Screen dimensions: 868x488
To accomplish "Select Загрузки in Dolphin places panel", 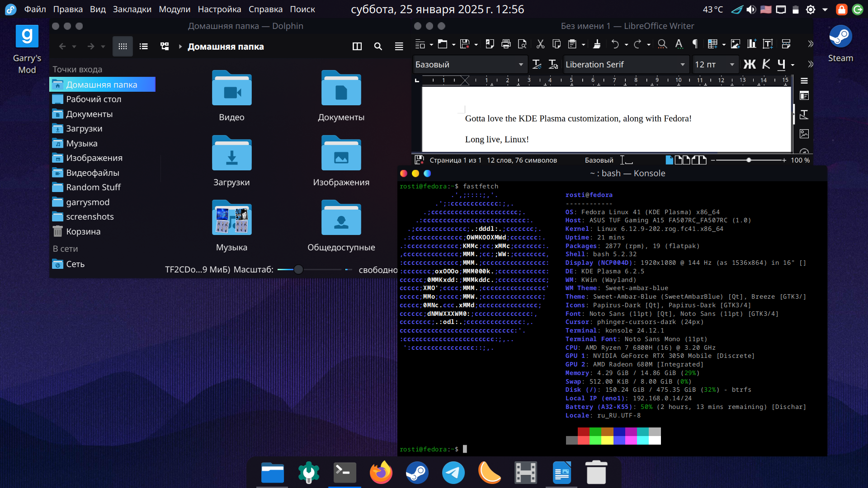I will coord(102,129).
